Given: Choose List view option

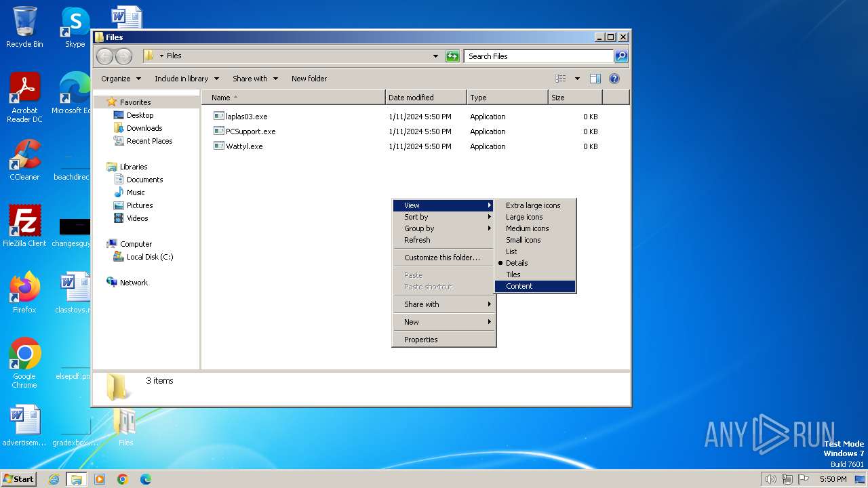Looking at the screenshot, I should click(x=535, y=251).
